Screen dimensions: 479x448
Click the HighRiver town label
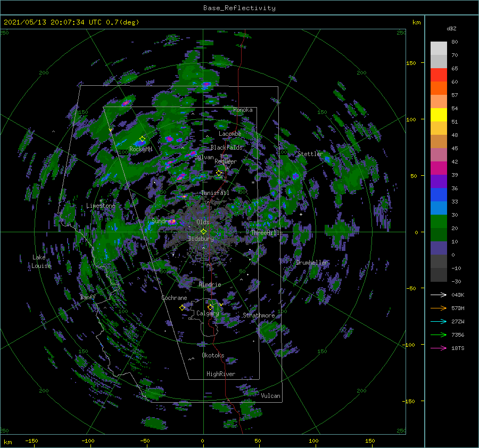221,374
